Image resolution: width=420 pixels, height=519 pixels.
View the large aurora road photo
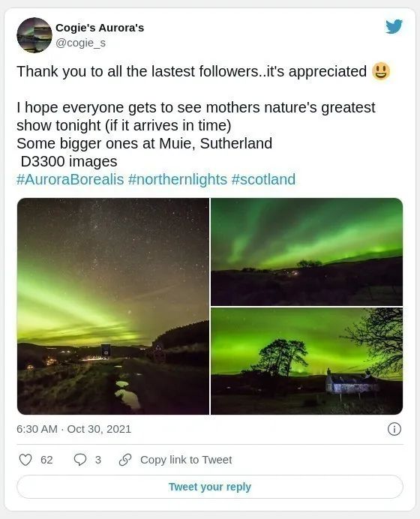tap(113, 306)
